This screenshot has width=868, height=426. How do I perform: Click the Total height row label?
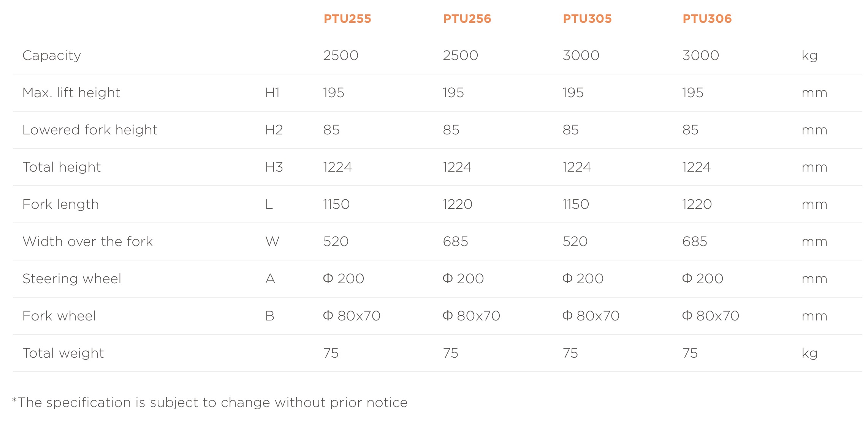coord(62,167)
